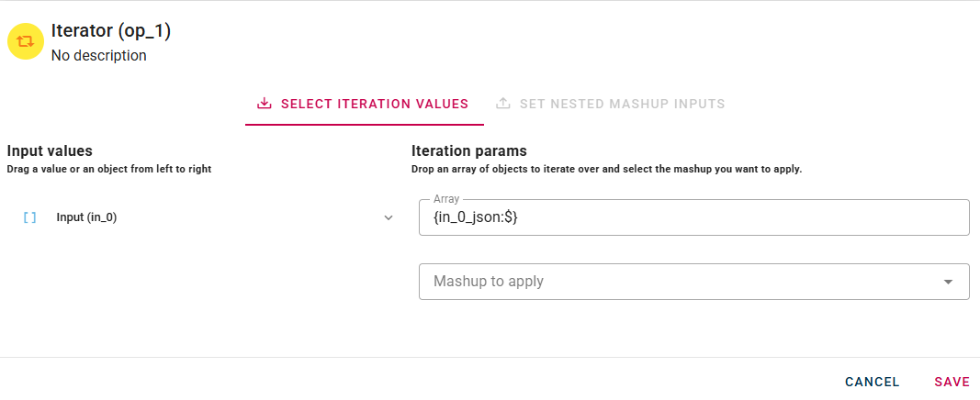The width and height of the screenshot is (980, 400).
Task: Click the yellow Iterator loop icon
Action: (26, 41)
